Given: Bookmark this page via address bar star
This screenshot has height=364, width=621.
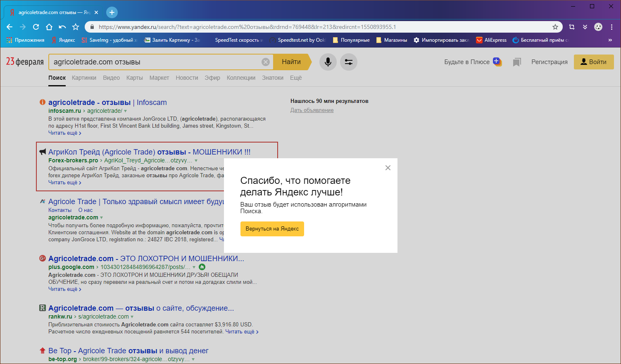Looking at the screenshot, I should pos(555,27).
